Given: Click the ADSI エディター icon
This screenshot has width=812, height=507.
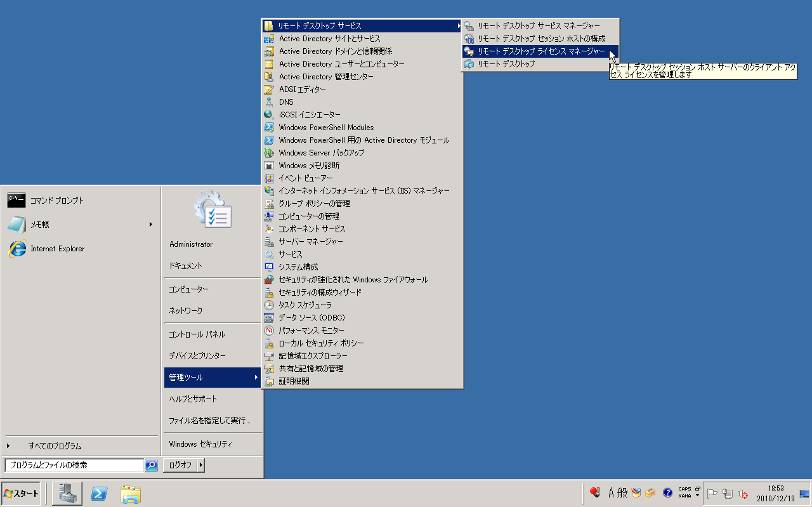Looking at the screenshot, I should coord(269,89).
